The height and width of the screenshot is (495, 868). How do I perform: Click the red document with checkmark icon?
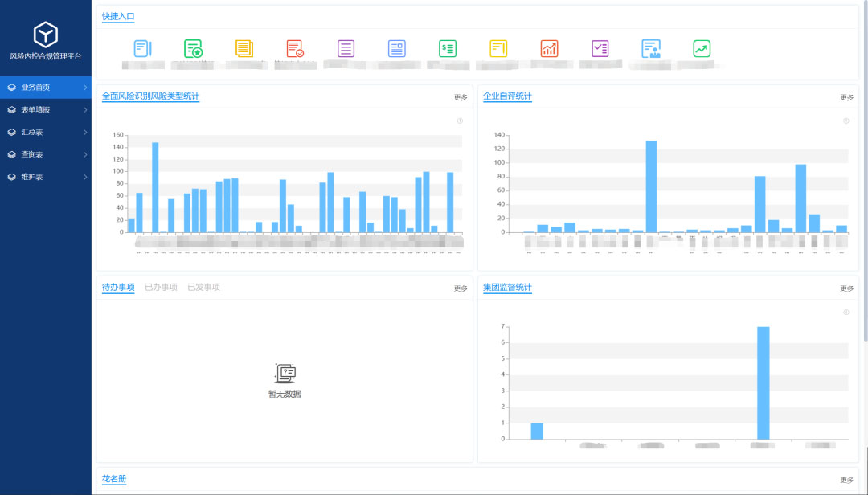tap(295, 48)
